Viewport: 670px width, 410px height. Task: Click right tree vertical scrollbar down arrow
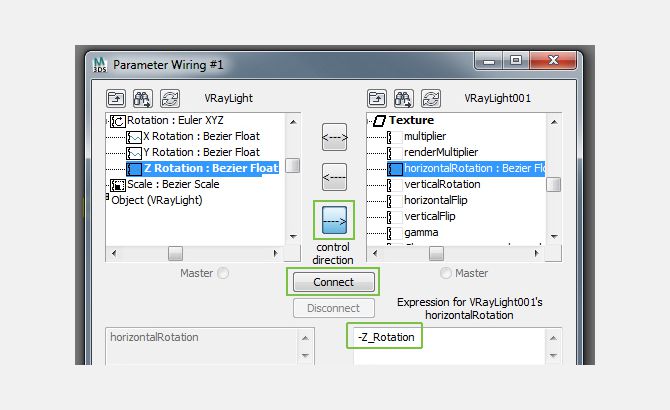(554, 237)
